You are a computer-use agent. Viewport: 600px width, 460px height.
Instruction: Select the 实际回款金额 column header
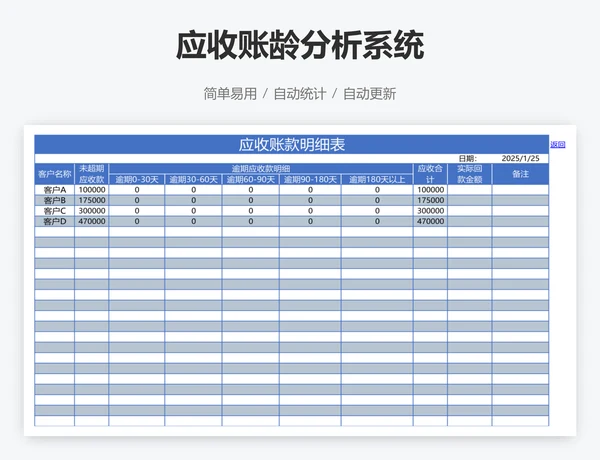click(470, 174)
